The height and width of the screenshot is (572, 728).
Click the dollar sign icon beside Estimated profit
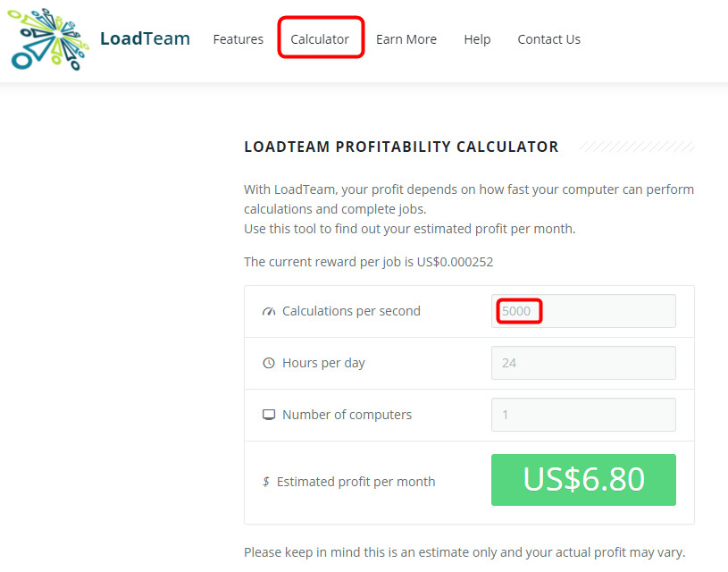tap(266, 482)
